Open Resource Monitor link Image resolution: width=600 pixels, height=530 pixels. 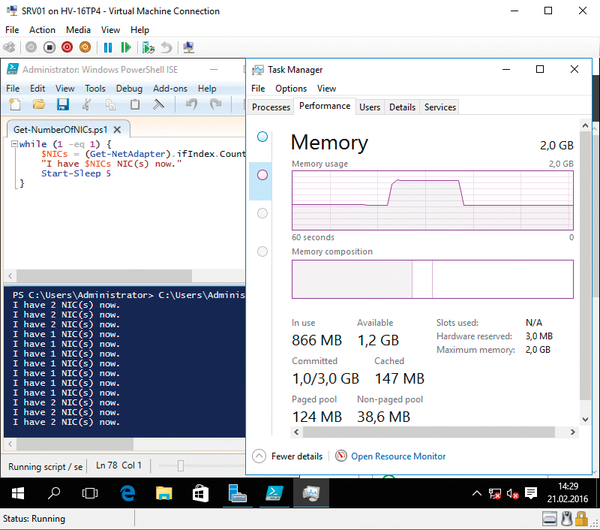pyautogui.click(x=398, y=456)
